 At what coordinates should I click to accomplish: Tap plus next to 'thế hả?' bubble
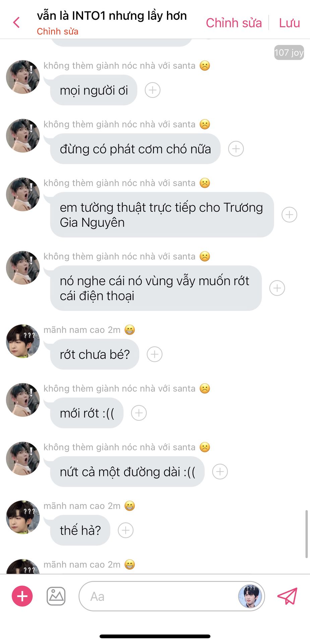coord(126,530)
